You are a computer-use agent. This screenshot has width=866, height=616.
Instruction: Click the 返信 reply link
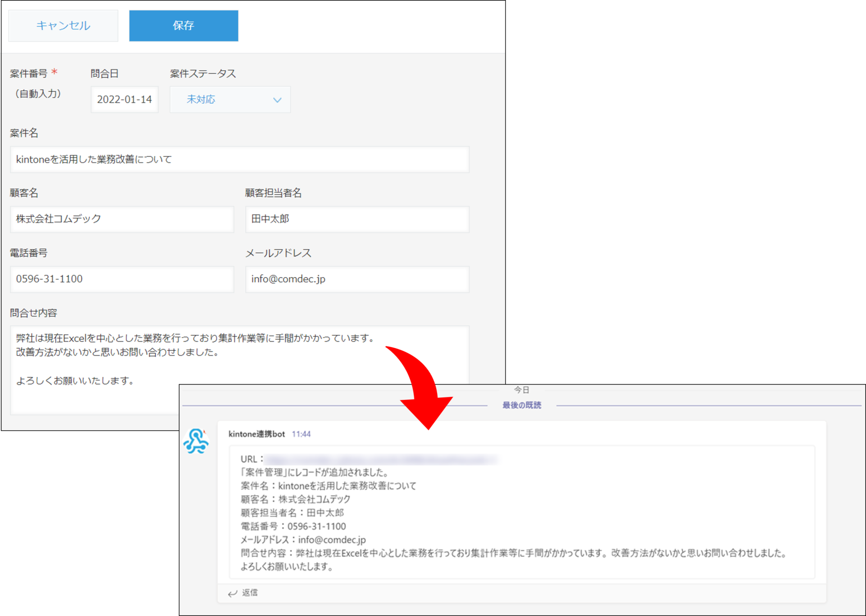(x=250, y=593)
